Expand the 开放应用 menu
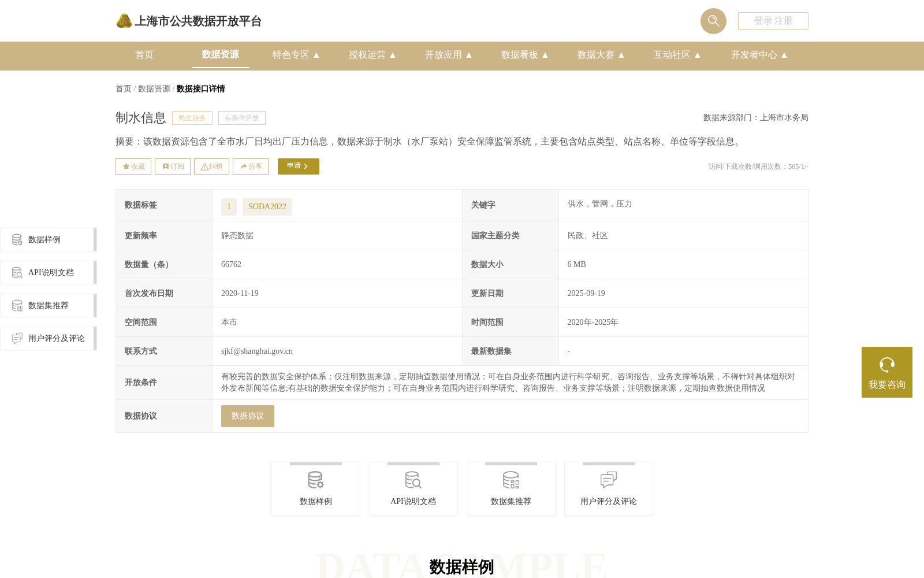 (449, 55)
